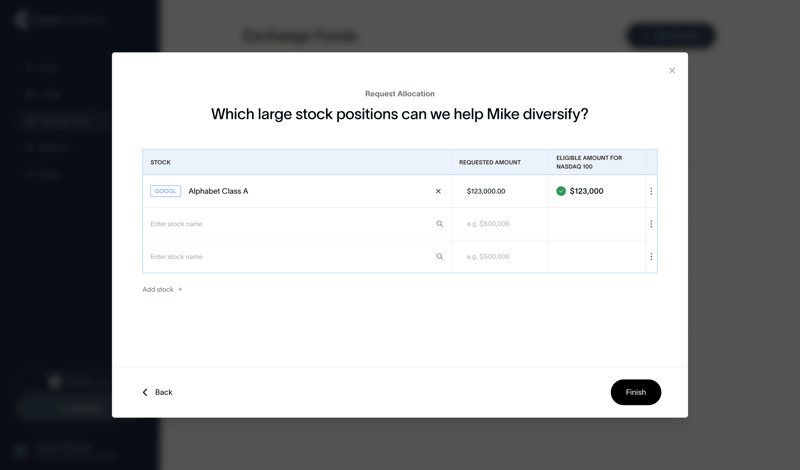Viewport: 800px width, 470px height.
Task: Go back using the Back button
Action: tap(157, 392)
